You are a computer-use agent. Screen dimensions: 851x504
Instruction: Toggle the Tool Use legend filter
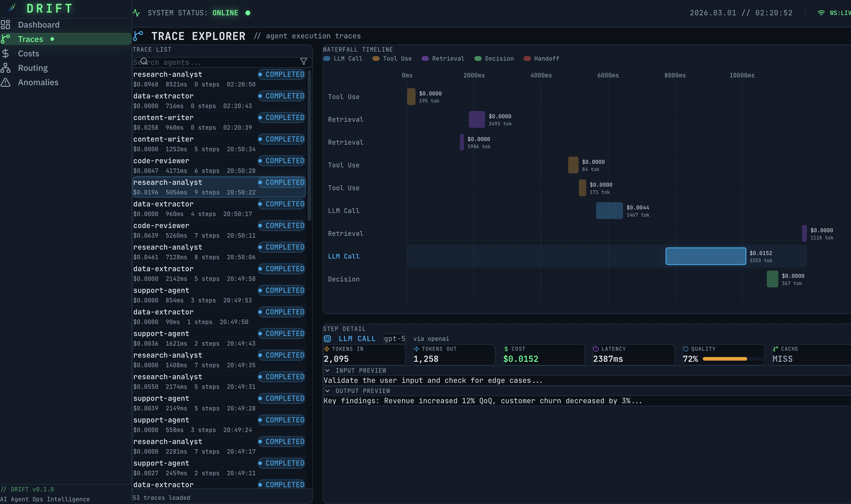(x=392, y=59)
